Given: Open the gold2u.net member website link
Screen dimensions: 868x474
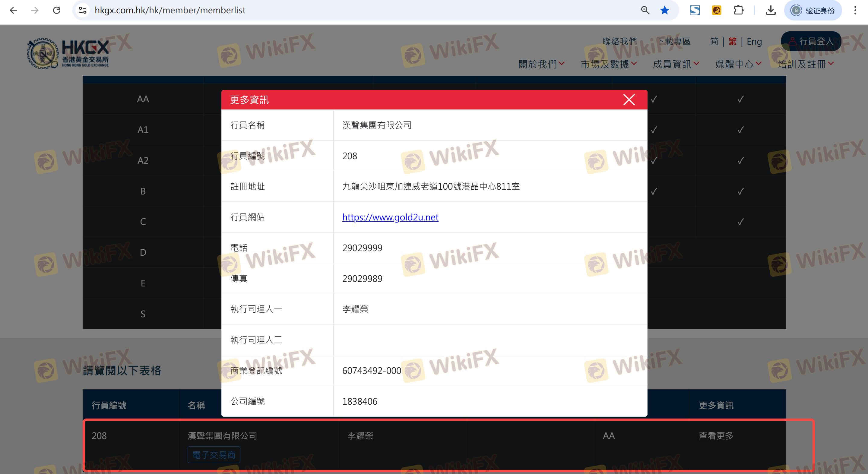Looking at the screenshot, I should click(390, 217).
